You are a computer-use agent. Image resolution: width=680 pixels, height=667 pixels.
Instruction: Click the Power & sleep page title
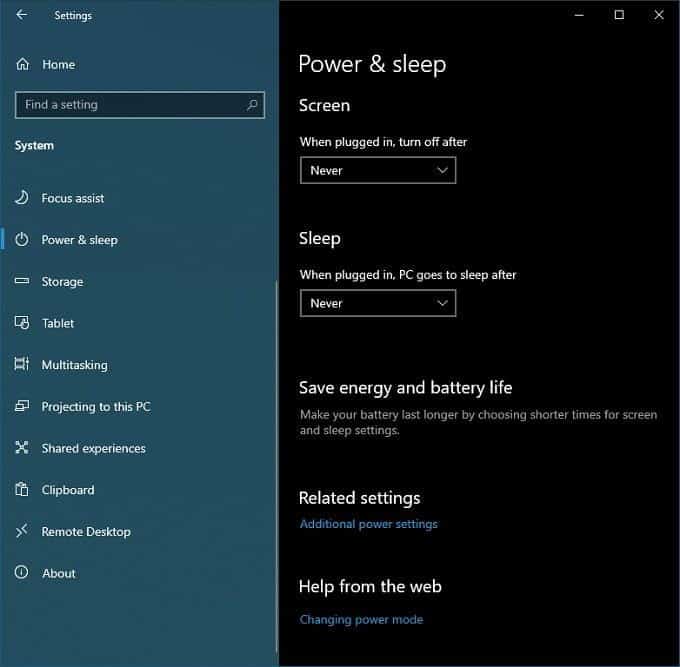click(372, 65)
